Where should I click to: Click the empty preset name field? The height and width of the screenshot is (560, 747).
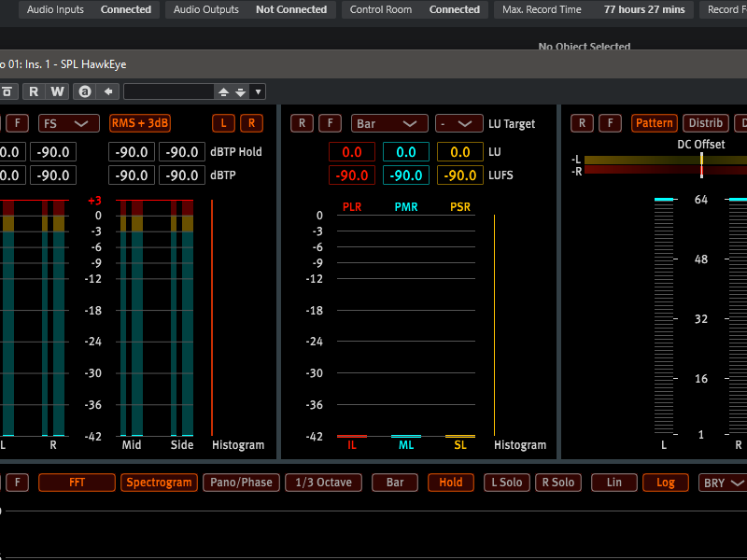pos(168,91)
